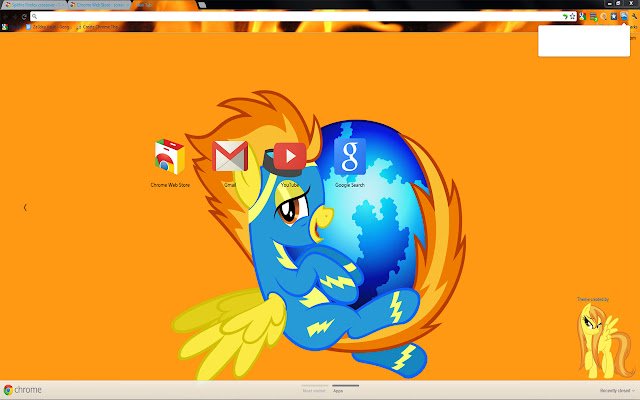Switch to the Most visited page
The image size is (640, 400).
tap(314, 391)
